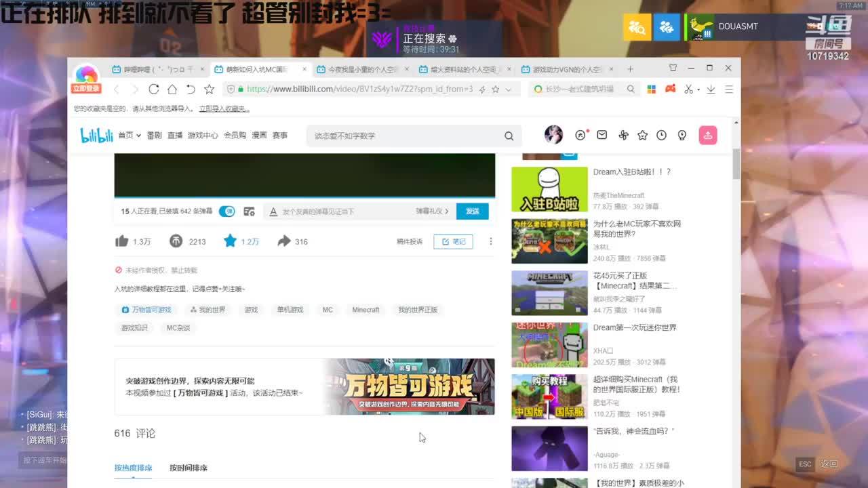Viewport: 868px width, 488px height.
Task: Expand 弹幕礼仪 chevron
Action: coord(447,211)
